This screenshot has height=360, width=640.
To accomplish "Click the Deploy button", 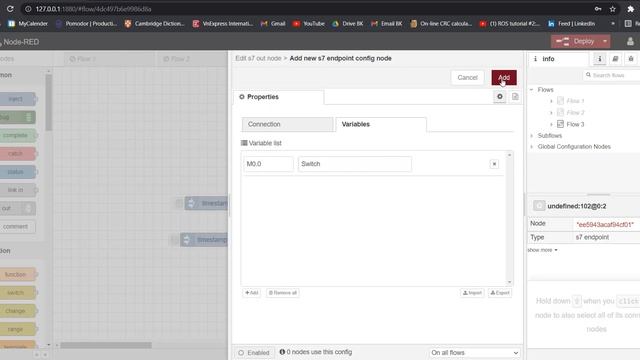I will click(576, 42).
